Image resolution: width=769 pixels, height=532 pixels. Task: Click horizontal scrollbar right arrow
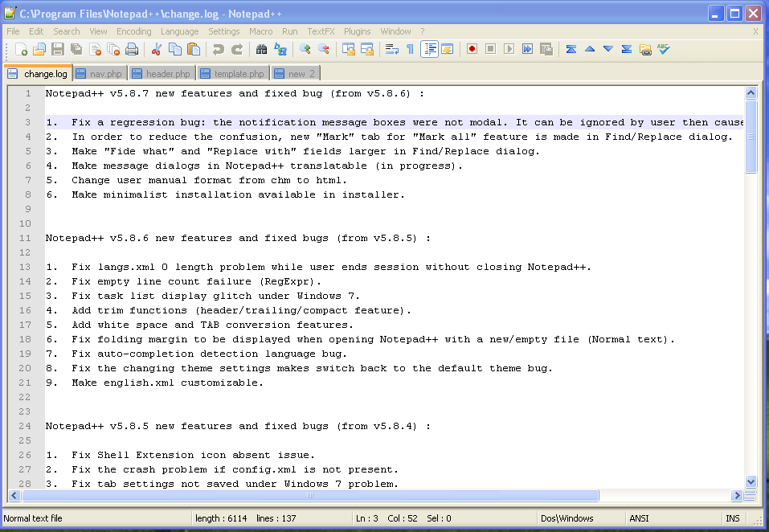point(737,495)
